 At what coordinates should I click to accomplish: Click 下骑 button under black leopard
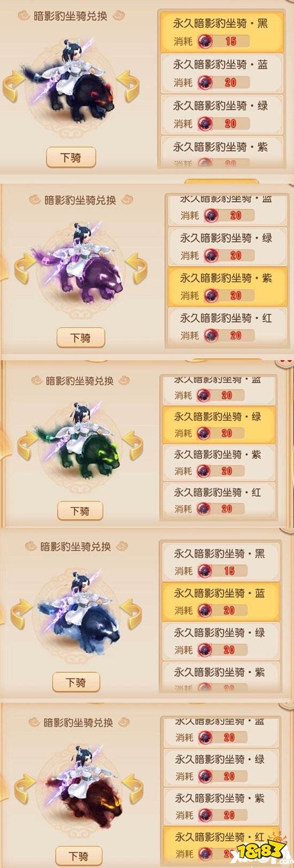(71, 158)
